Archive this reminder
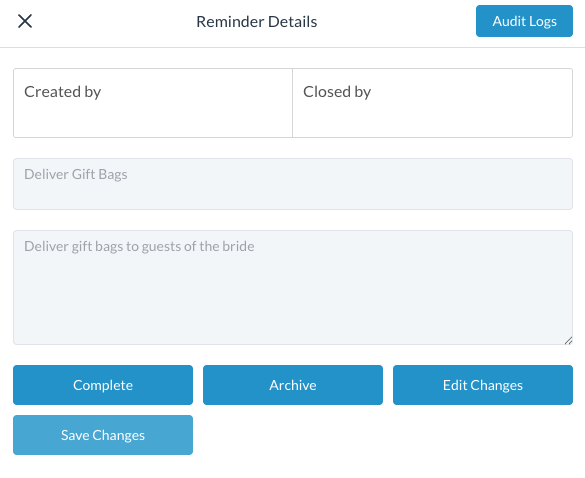Image resolution: width=585 pixels, height=478 pixels. 293,385
